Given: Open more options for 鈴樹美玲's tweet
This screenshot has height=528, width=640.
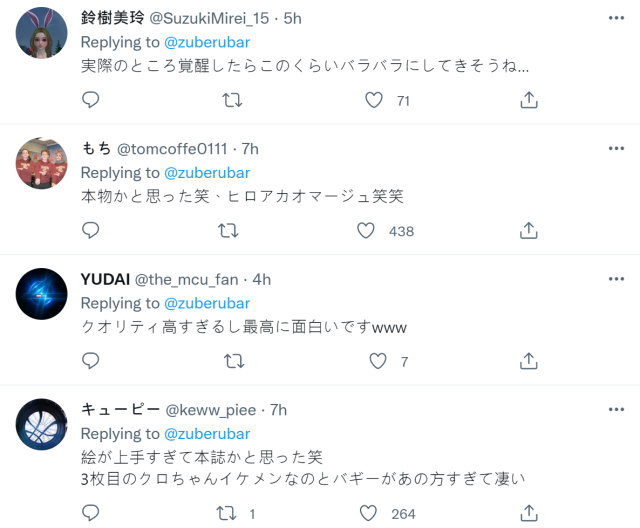Looking at the screenshot, I should click(x=616, y=18).
